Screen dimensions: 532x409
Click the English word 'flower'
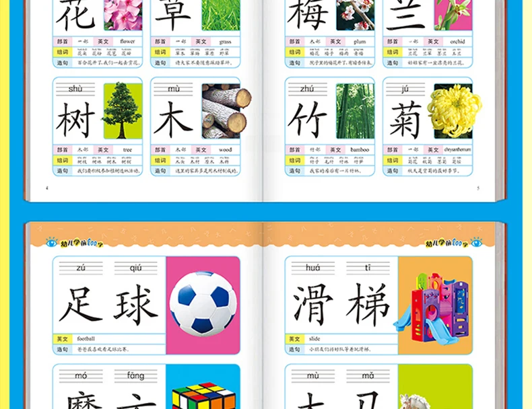127,41
